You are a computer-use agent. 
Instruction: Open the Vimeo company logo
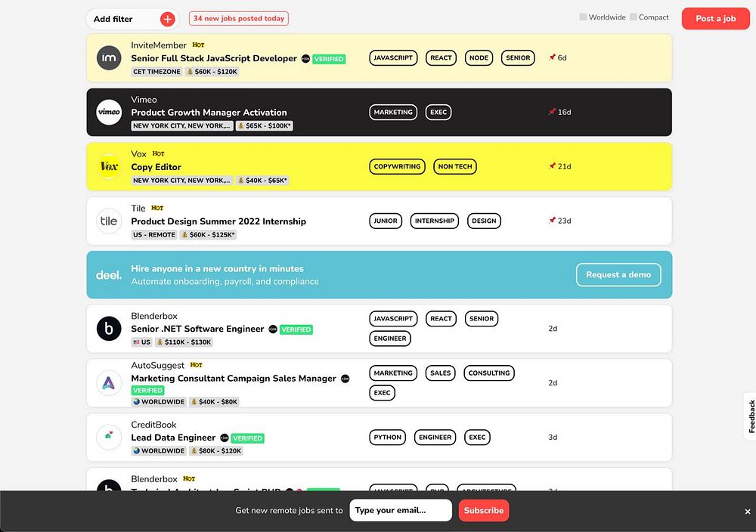109,113
